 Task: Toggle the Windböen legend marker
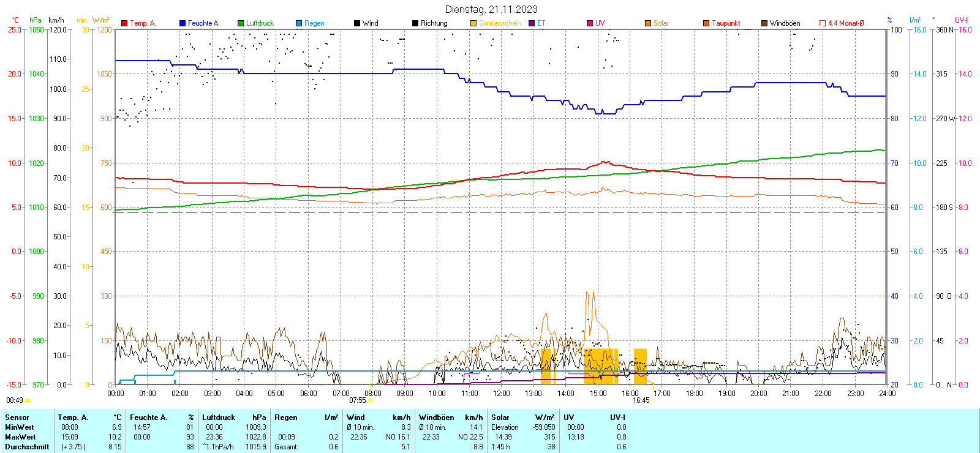(764, 23)
